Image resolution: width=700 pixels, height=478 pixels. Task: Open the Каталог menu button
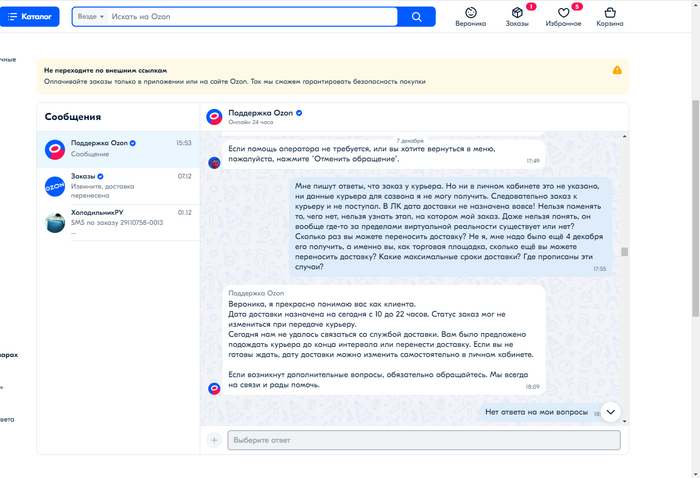29,17
